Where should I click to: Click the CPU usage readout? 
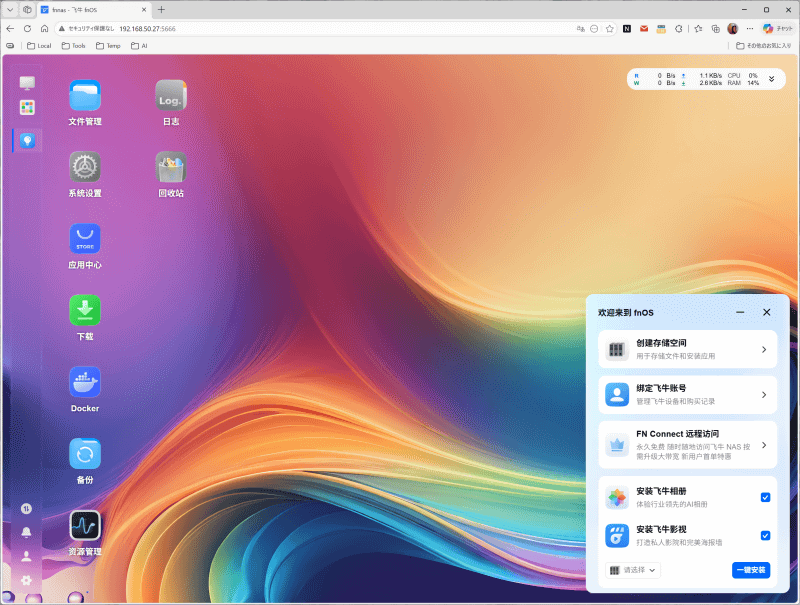743,75
